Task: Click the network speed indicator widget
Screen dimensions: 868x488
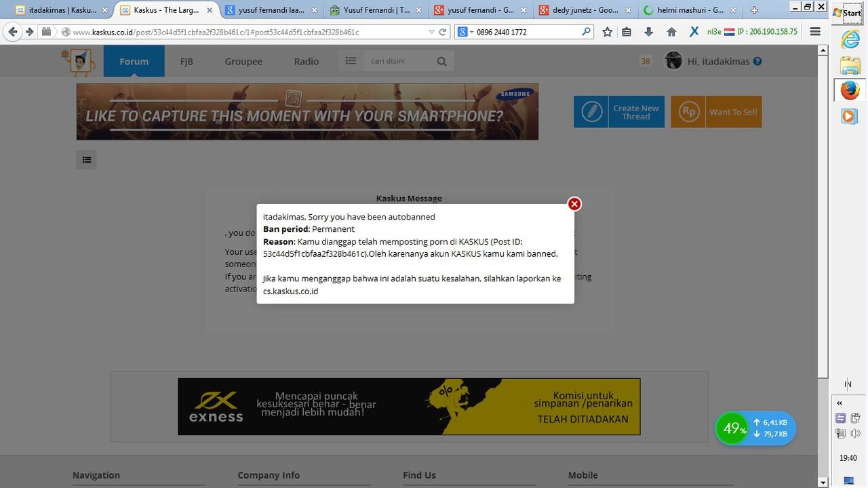Action: 772,428
